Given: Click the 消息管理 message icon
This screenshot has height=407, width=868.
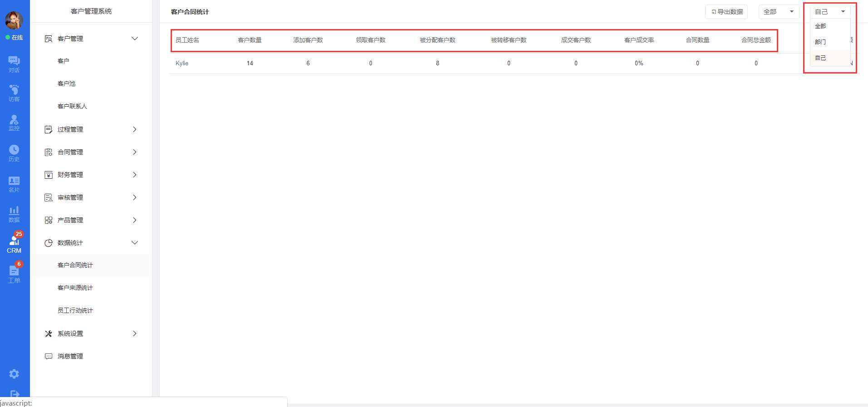Looking at the screenshot, I should tap(49, 356).
